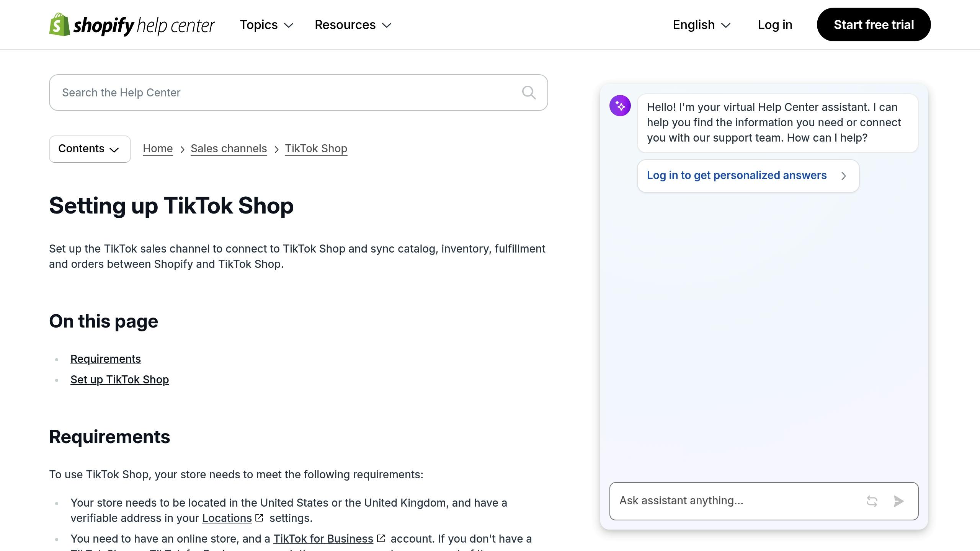This screenshot has width=980, height=551.
Task: Change language via the English dropdown
Action: [x=702, y=25]
